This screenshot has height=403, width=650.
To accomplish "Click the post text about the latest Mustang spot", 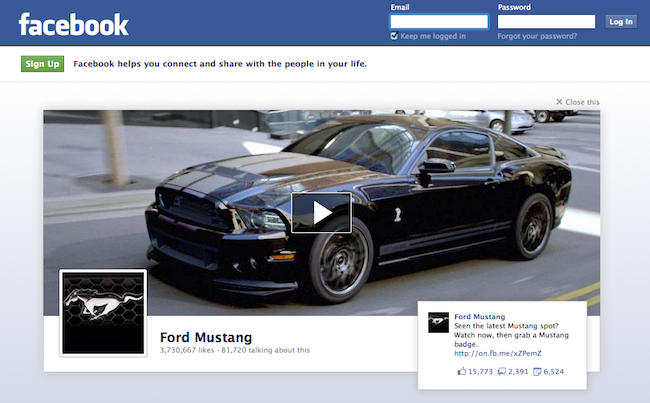I will click(511, 331).
